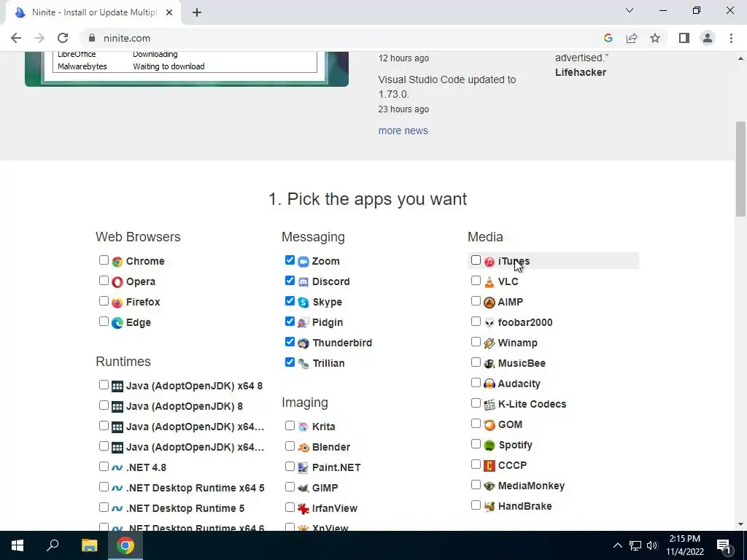Tick the VLC checkbox

click(476, 281)
